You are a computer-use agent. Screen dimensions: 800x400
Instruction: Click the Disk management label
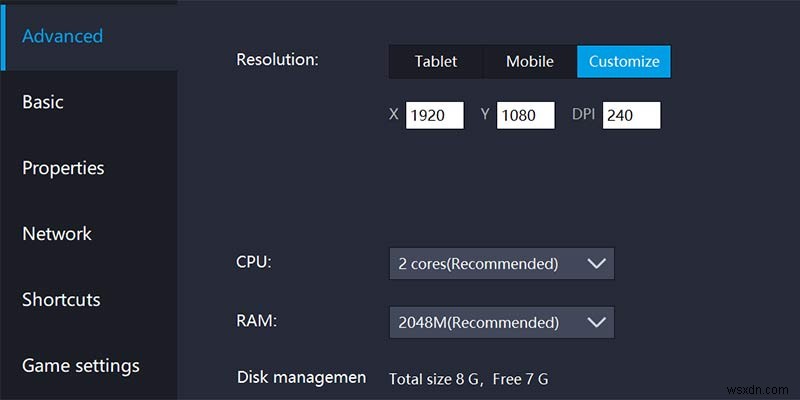[301, 377]
